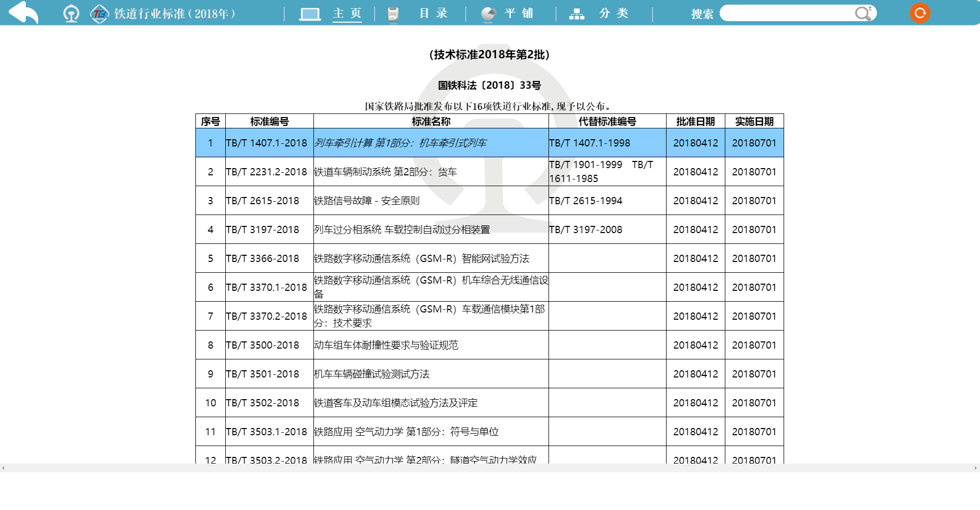Open 铁路信号故障-安全原则 standard
This screenshot has width=980, height=510.
(367, 201)
